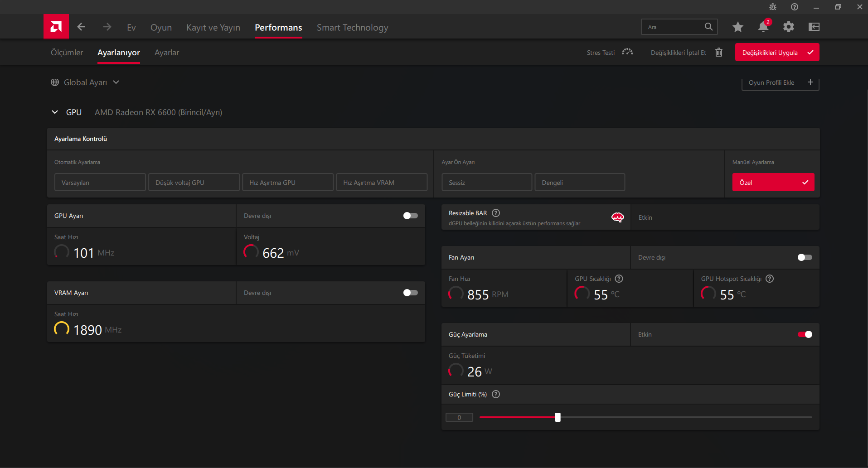
Task: Click the Voltaj gauge icon
Action: [x=251, y=252]
